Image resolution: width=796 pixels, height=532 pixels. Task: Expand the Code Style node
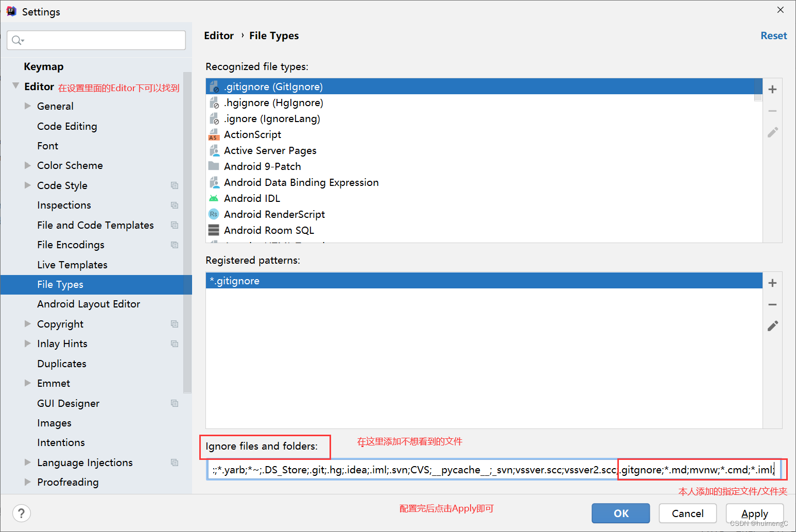point(28,185)
